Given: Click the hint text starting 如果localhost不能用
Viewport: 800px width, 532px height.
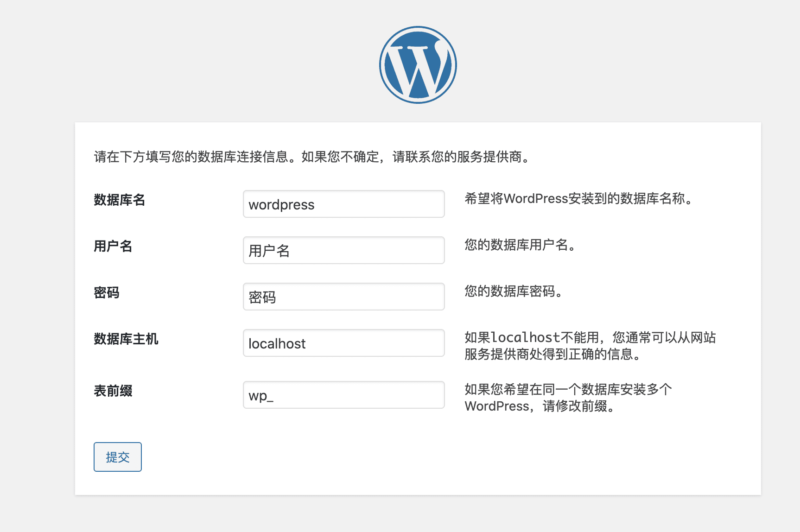Looking at the screenshot, I should click(x=590, y=346).
